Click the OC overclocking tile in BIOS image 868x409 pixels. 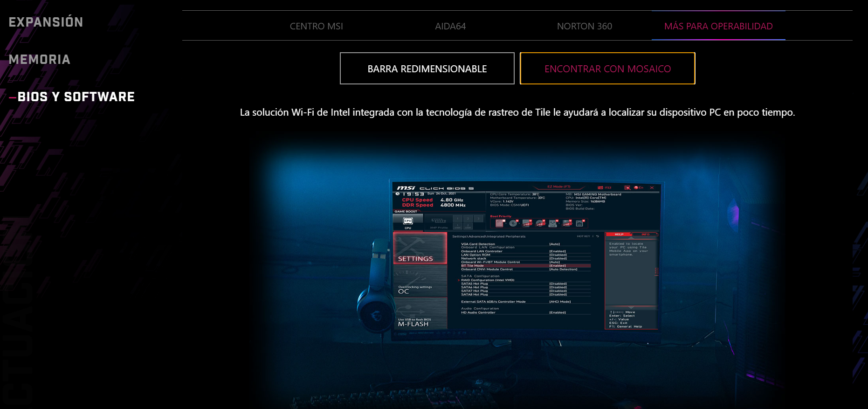coord(420,281)
